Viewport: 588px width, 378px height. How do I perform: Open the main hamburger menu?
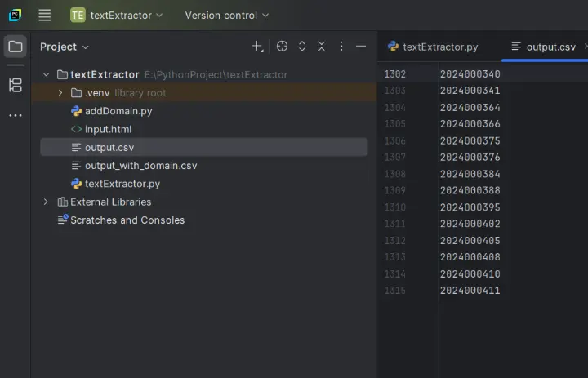point(45,15)
